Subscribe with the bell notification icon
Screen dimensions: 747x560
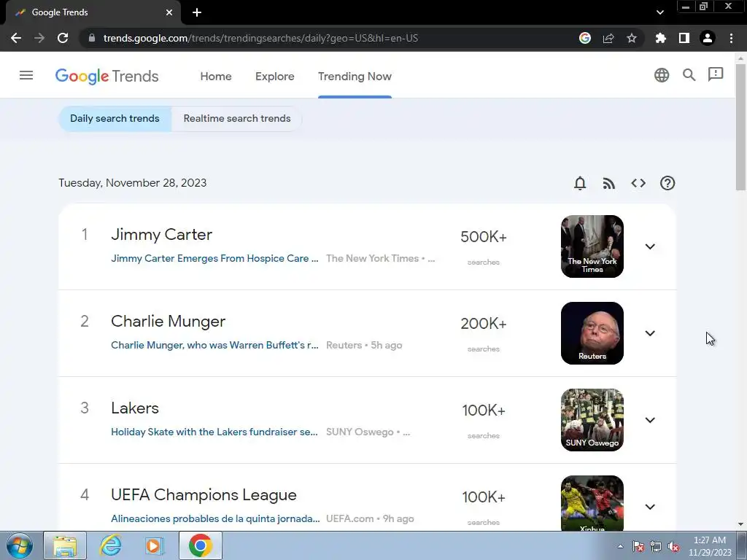click(x=580, y=183)
